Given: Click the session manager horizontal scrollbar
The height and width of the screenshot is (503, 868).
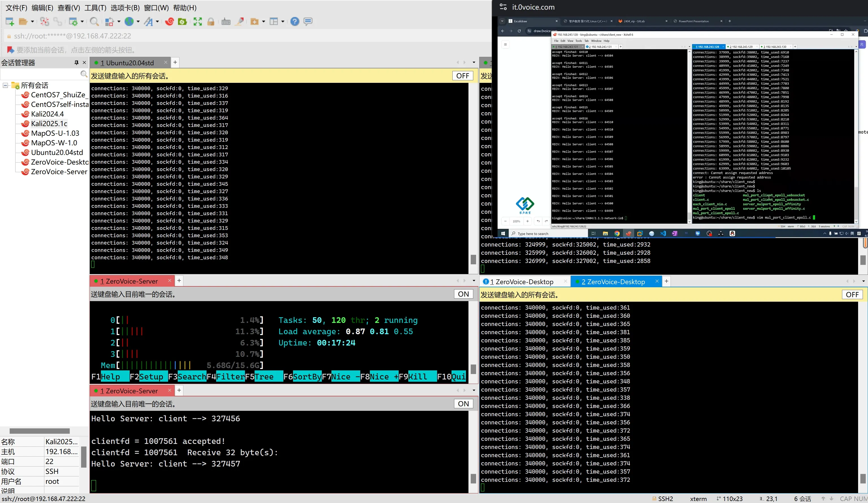Looking at the screenshot, I should click(x=40, y=431).
